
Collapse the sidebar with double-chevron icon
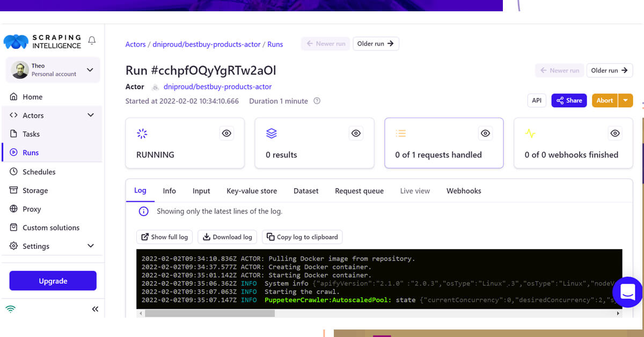click(x=95, y=309)
